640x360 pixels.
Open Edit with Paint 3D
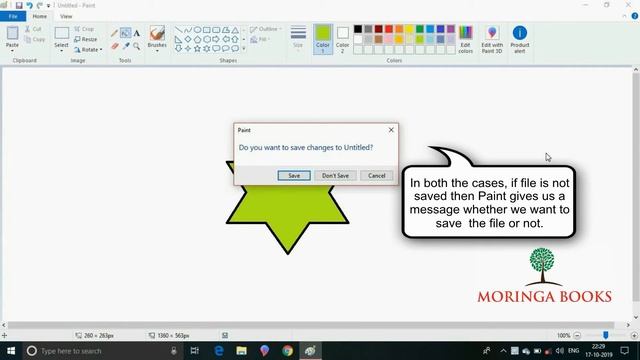tap(492, 39)
